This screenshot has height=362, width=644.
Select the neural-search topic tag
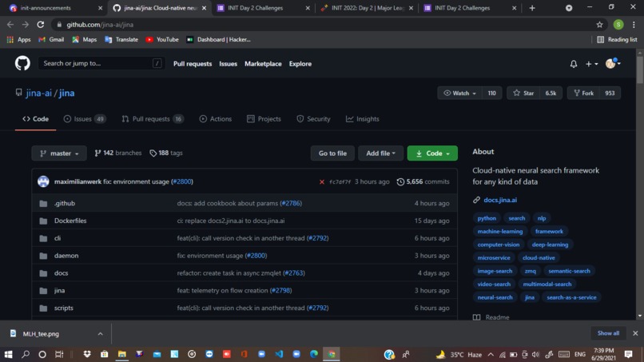[x=495, y=297]
